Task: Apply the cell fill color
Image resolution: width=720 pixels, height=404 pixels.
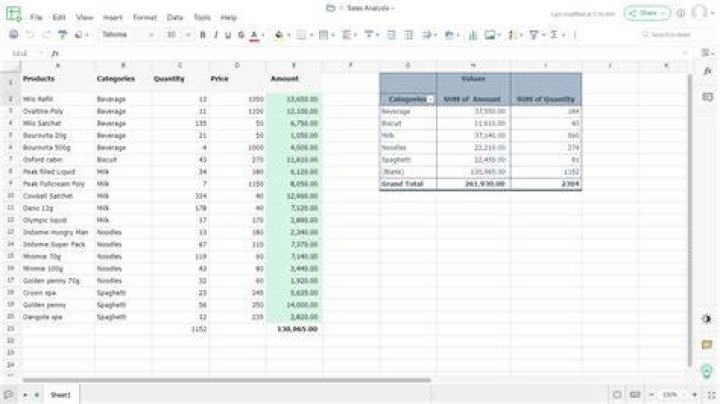Action: [279, 35]
